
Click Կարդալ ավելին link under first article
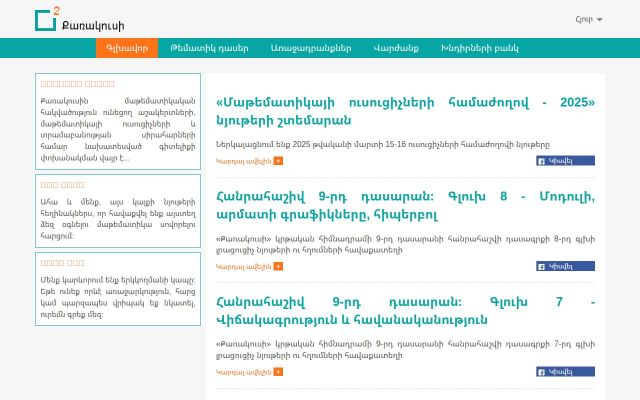click(244, 161)
